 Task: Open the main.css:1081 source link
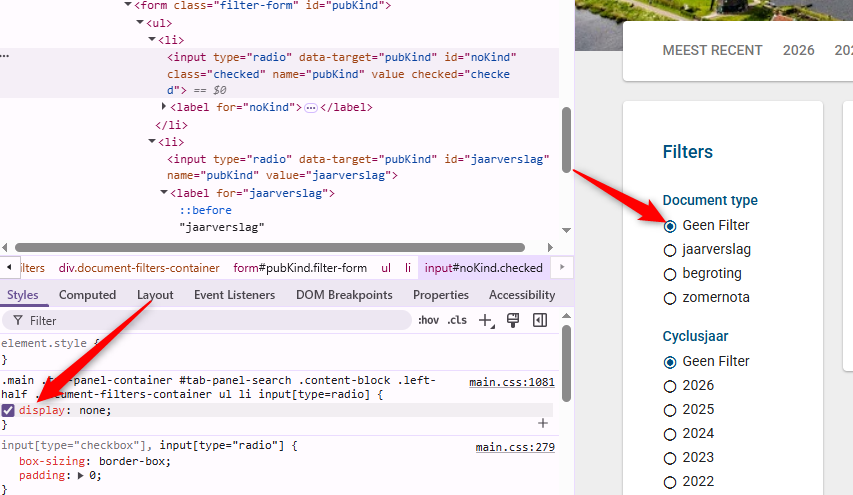[511, 382]
